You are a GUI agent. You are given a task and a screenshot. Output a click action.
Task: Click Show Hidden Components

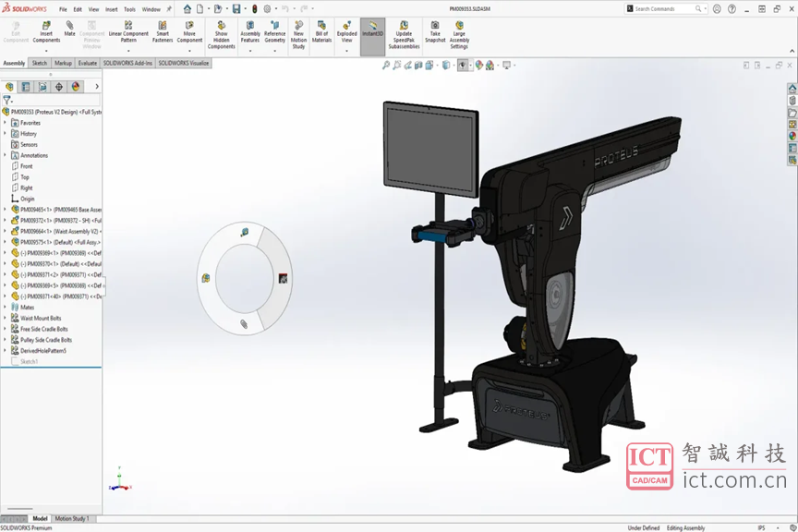(222, 35)
